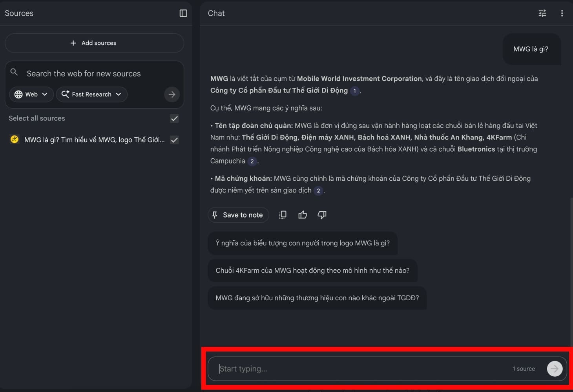Focus the Start typing chat input field

coord(361,368)
